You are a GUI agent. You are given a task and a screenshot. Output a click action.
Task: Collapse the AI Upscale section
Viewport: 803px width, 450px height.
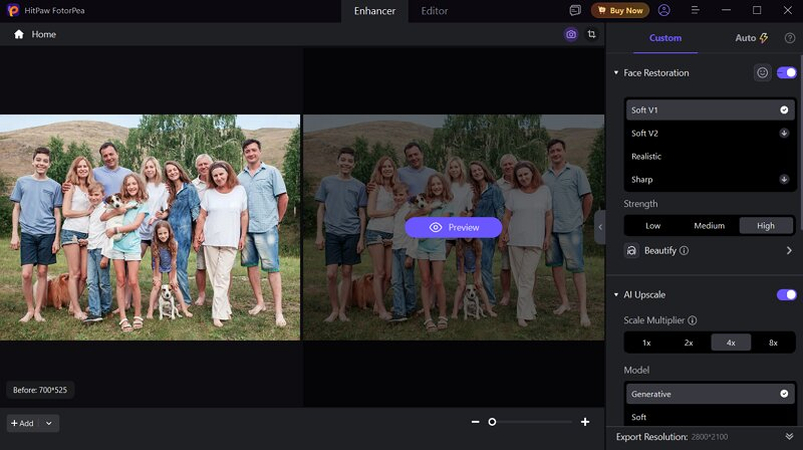tap(616, 295)
